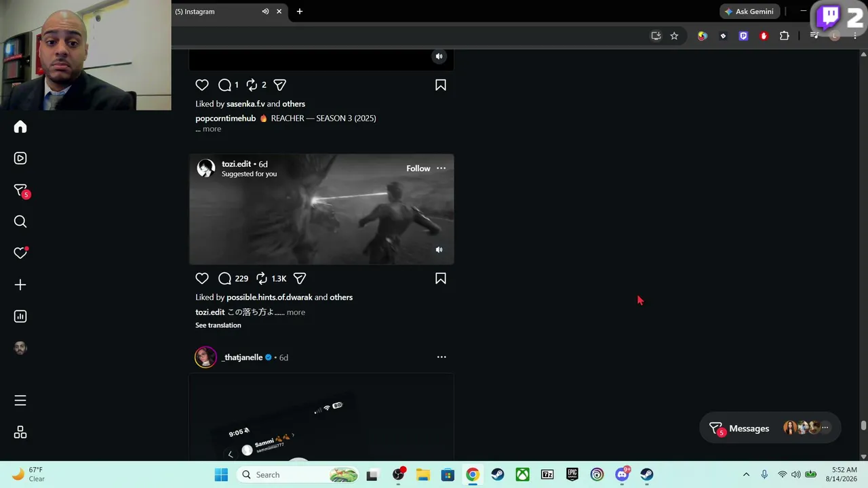Open File Explorer from taskbar
This screenshot has height=488, width=868.
point(422,474)
